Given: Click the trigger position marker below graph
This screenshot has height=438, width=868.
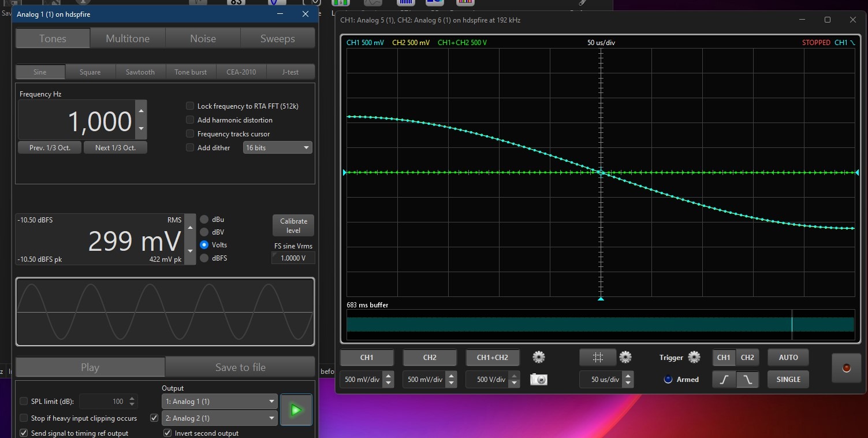Looking at the screenshot, I should pyautogui.click(x=601, y=299).
